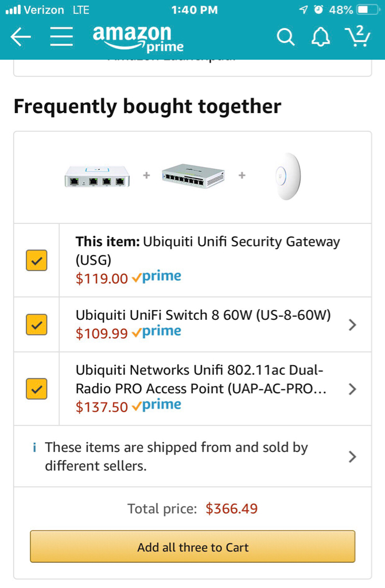Viewport: 385px width, 588px height.
Task: Tap the Security Gateway product image
Action: 97,176
